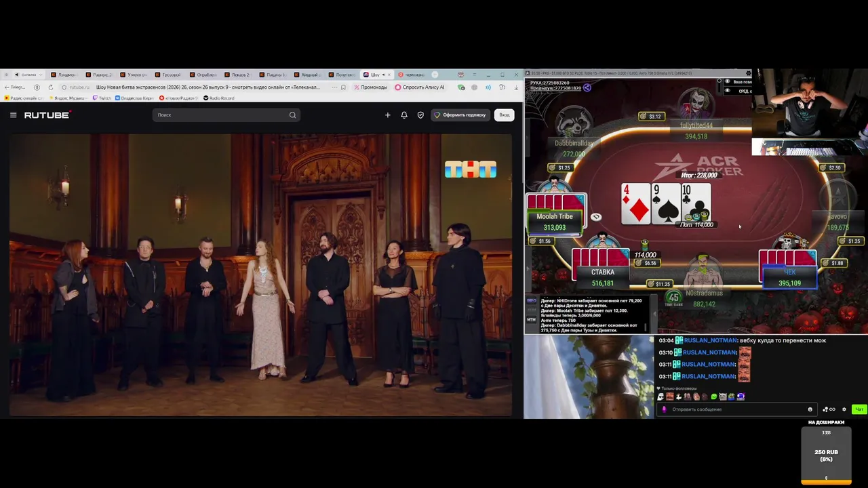868x488 pixels.
Task: Click fullytilted44 joker avatar
Action: [x=696, y=105]
